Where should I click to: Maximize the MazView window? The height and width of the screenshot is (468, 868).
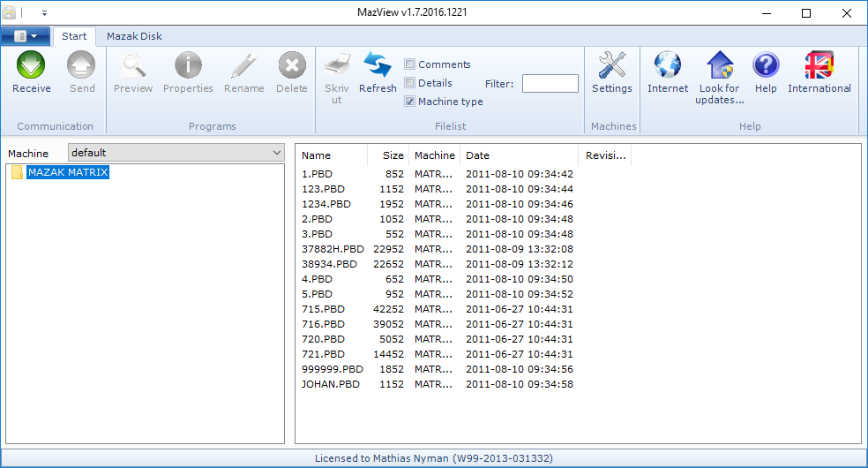[x=806, y=12]
